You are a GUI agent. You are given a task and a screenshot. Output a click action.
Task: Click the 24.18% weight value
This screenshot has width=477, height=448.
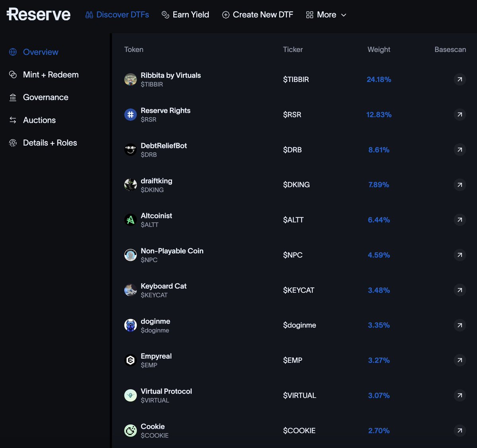pos(379,80)
